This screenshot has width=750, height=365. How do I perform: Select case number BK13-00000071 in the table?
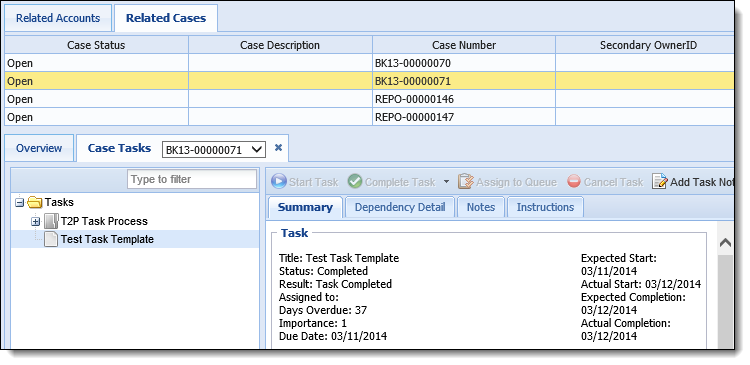click(413, 81)
